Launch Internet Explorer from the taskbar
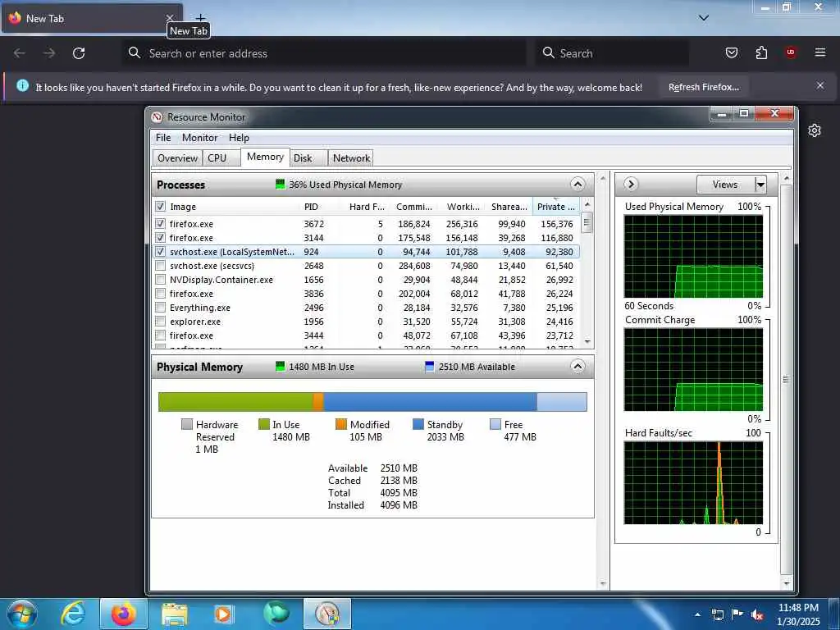Viewport: 840px width, 630px height. [73, 614]
